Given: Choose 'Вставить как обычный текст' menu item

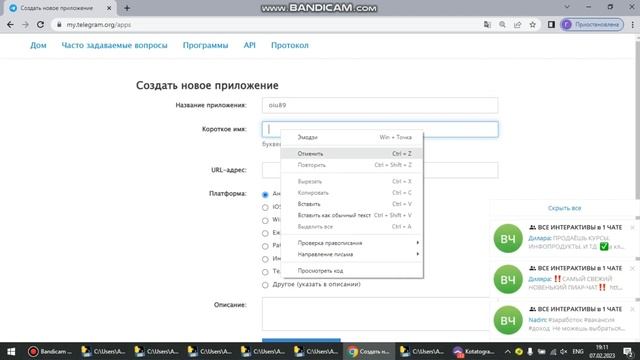Looking at the screenshot, I should click(352, 215).
